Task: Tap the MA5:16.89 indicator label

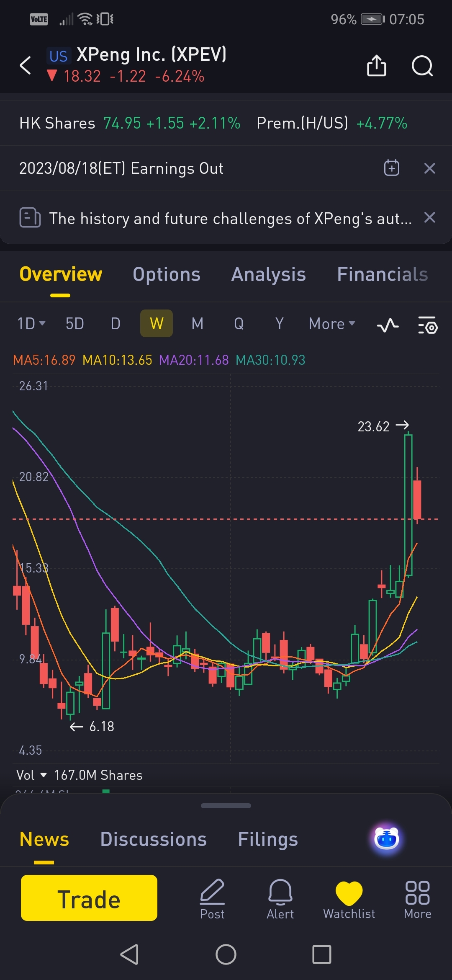Action: click(x=44, y=360)
